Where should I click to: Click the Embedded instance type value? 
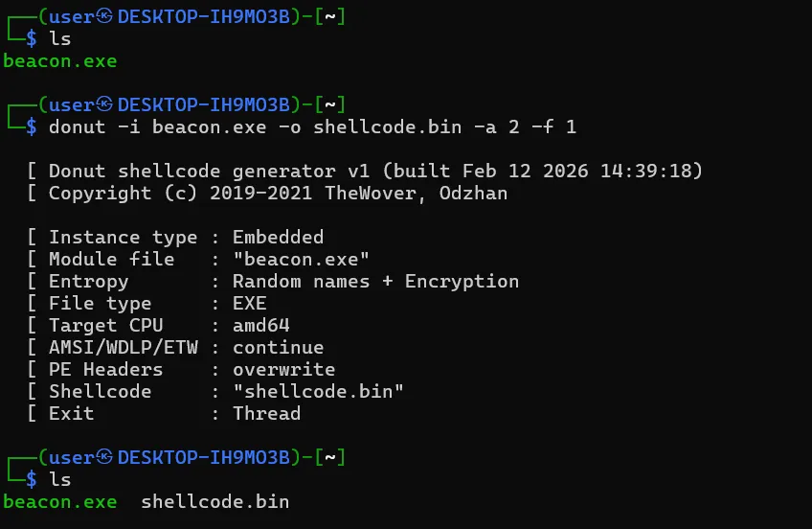click(279, 238)
